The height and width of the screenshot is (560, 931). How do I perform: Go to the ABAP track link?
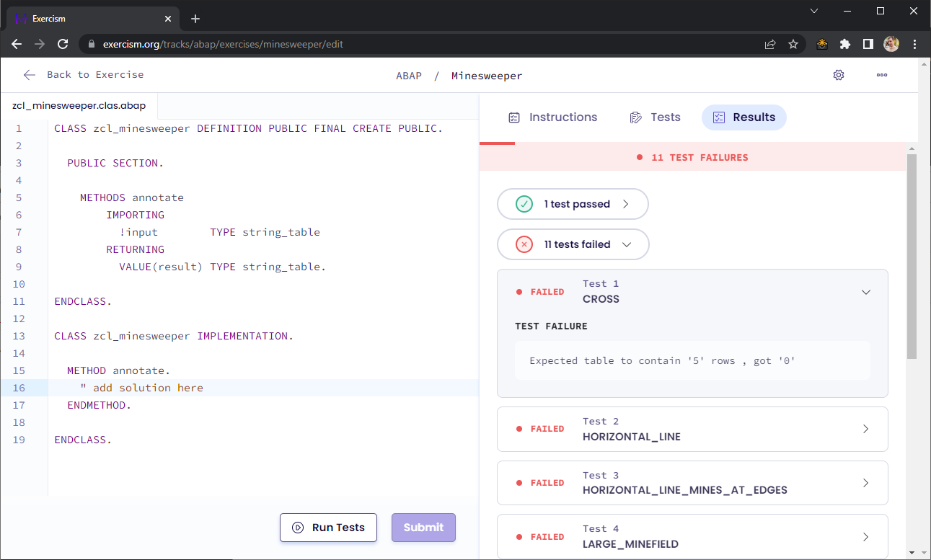point(409,76)
